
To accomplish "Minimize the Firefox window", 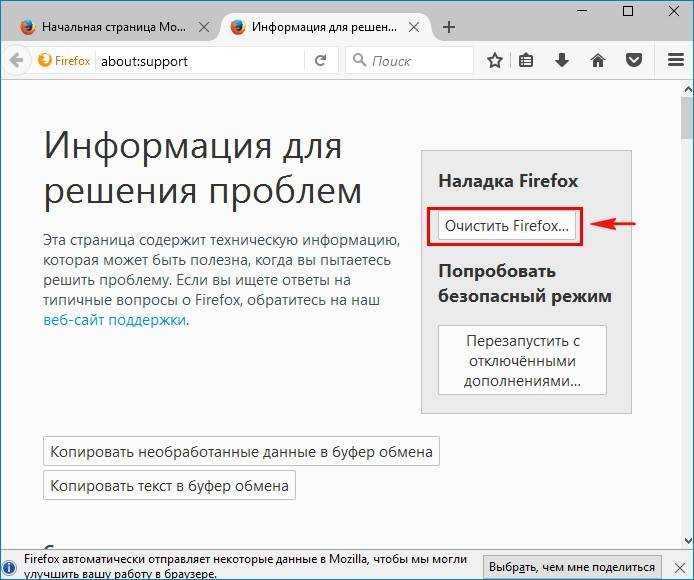I will 582,11.
